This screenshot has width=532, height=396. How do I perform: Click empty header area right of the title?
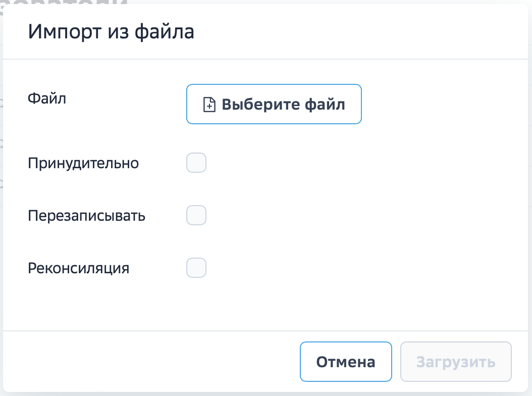353,31
